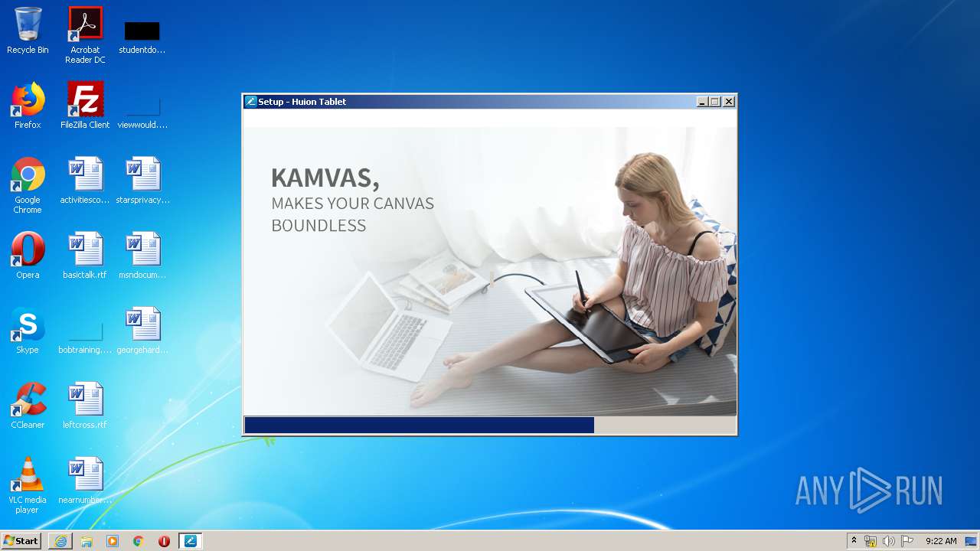
Task: Show hidden system tray icons
Action: pos(854,541)
